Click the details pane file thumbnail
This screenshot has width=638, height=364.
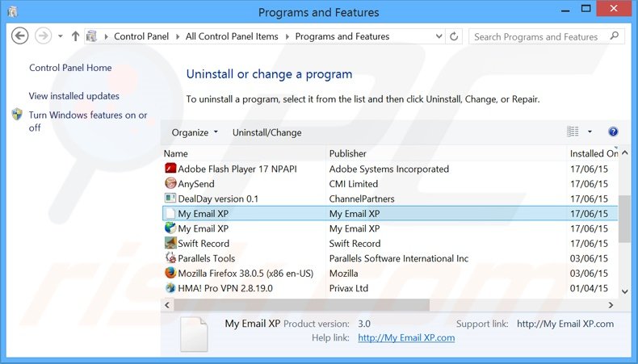(194, 334)
